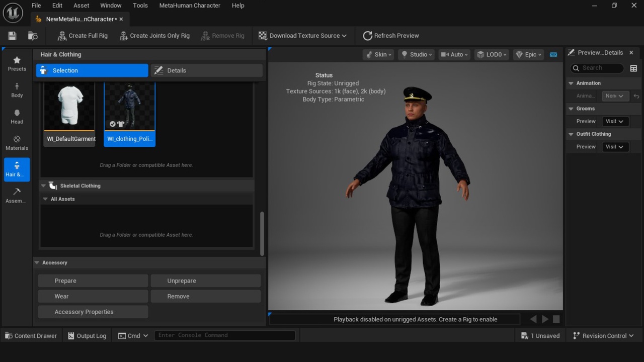
Task: Click the Save asset icon
Action: [12, 36]
